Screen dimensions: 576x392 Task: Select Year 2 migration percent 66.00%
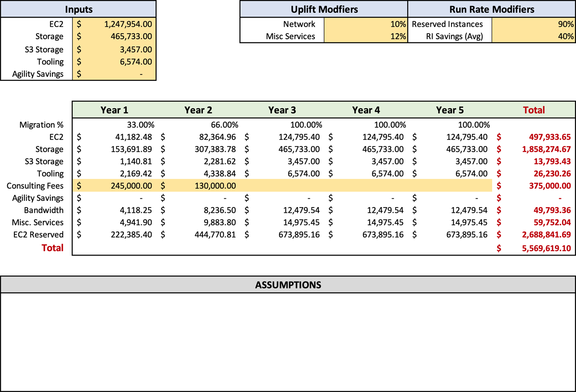pos(224,125)
